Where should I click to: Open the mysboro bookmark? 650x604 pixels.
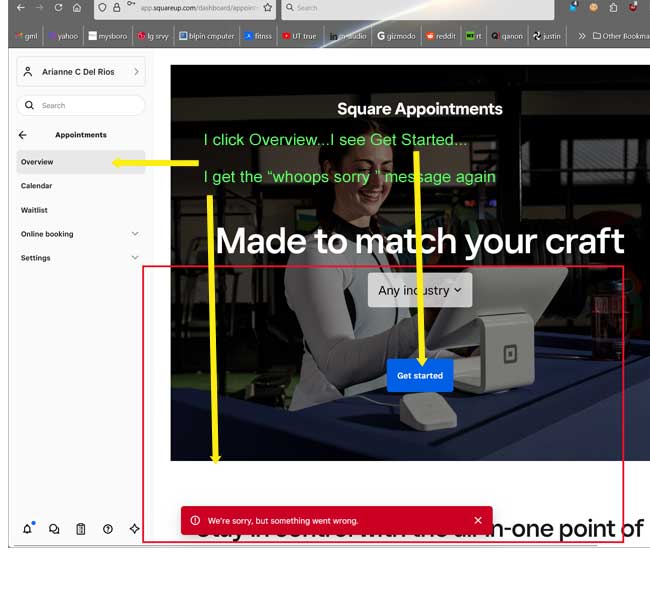pos(108,36)
